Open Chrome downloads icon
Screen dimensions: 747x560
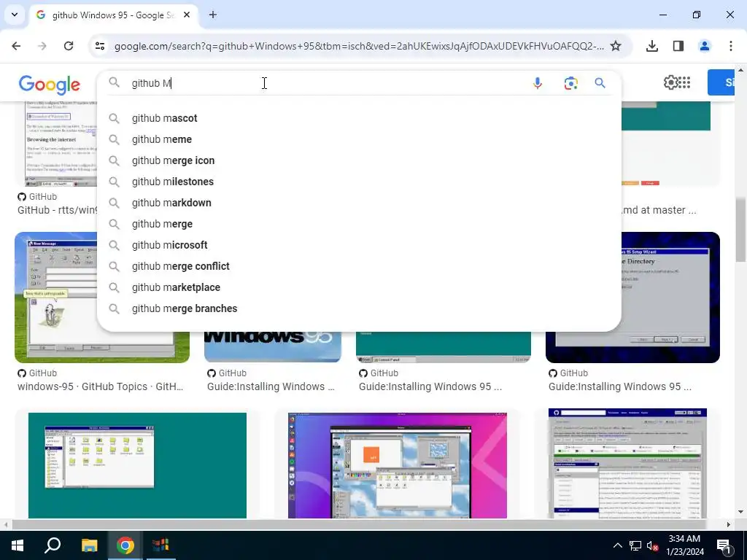click(651, 46)
